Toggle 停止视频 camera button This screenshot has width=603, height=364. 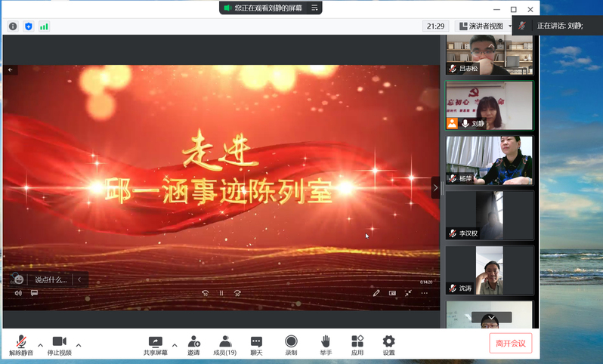59,341
